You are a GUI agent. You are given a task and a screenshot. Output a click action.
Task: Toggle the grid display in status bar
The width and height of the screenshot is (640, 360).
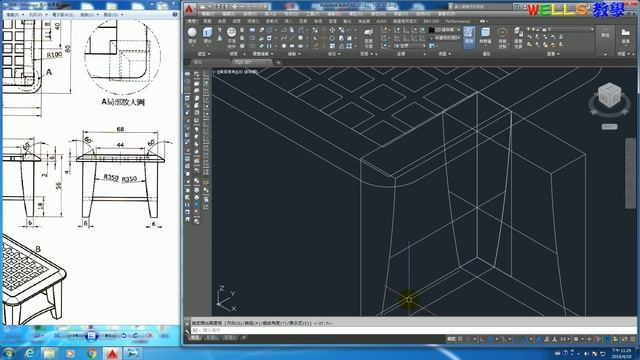pyautogui.click(x=461, y=339)
